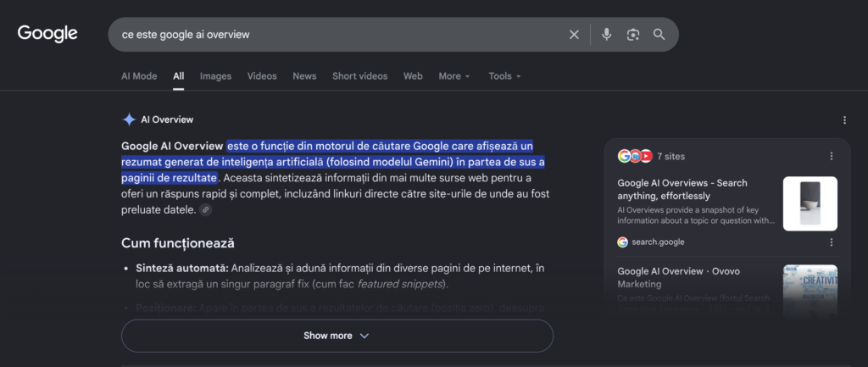Expand the overview with Show more
This screenshot has height=367, width=868.
337,336
